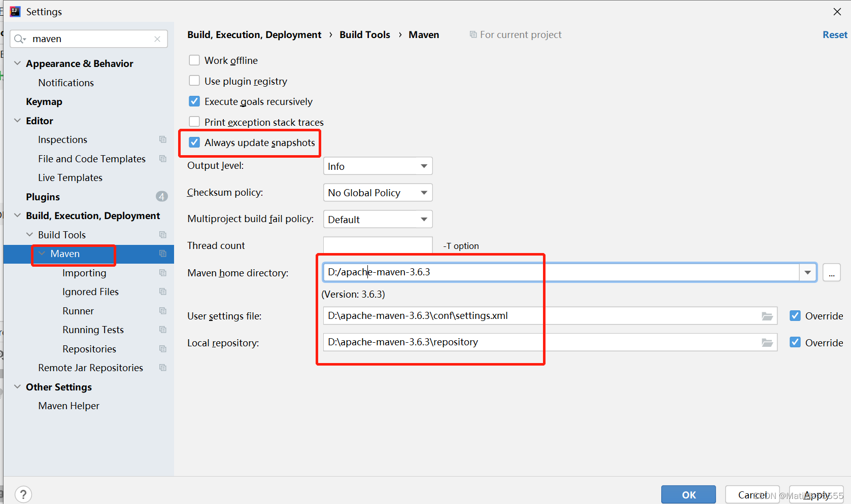Image resolution: width=851 pixels, height=504 pixels.
Task: Collapse the Build Tools tree node
Action: pos(29,235)
